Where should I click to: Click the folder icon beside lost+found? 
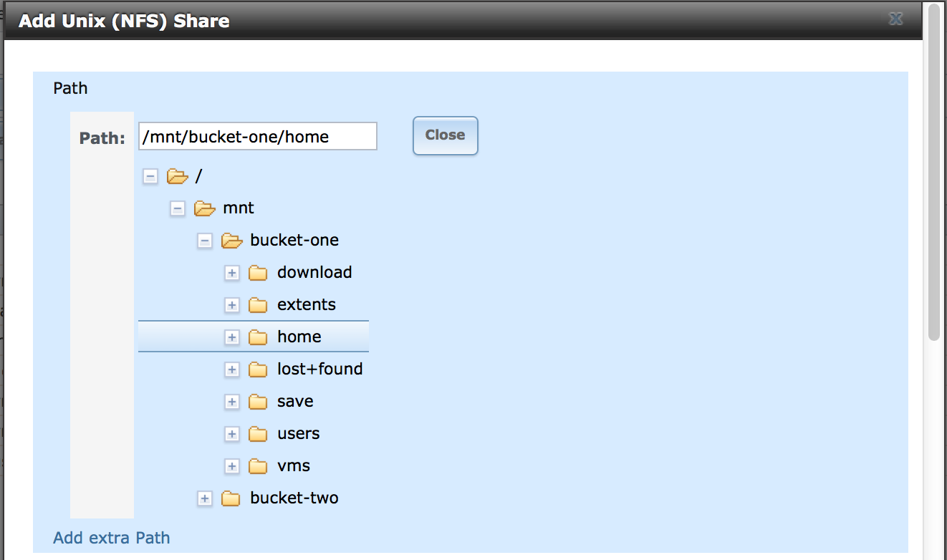(x=258, y=369)
